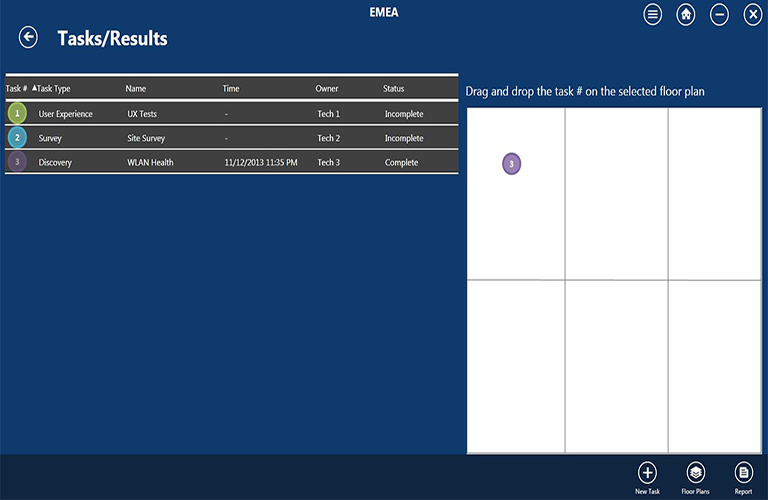The width and height of the screenshot is (768, 500).
Task: Go to home via house icon
Action: [x=685, y=15]
